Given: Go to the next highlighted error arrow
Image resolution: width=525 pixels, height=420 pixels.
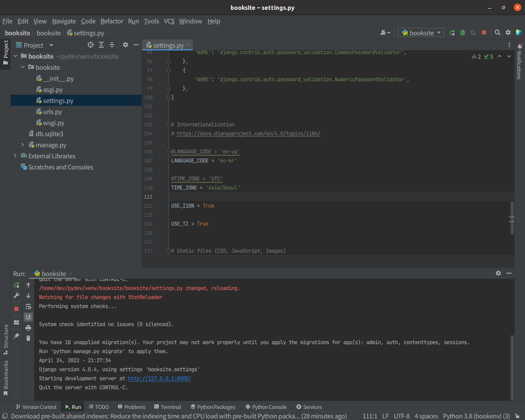Looking at the screenshot, I should point(509,57).
